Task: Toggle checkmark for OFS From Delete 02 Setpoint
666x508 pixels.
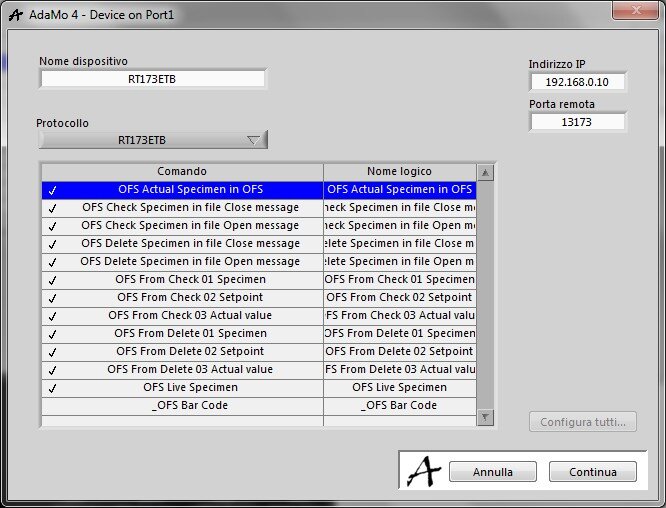Action: [x=52, y=352]
